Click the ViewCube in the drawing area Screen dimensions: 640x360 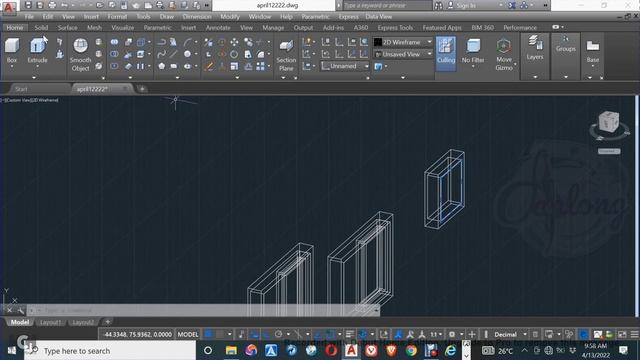point(609,122)
